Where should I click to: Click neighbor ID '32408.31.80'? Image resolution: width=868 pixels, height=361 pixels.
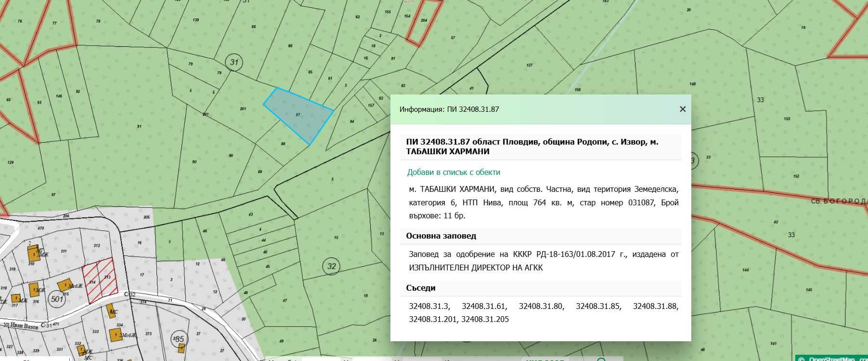(x=542, y=306)
